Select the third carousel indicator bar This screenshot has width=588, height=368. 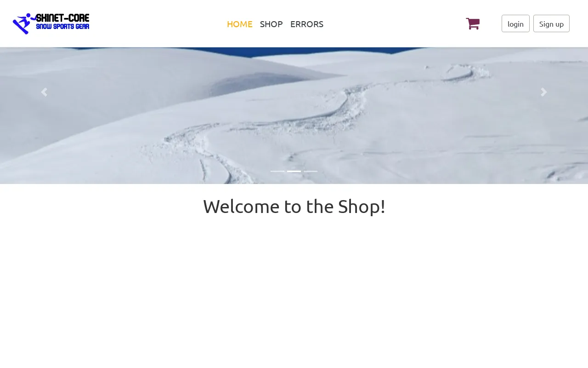[311, 171]
